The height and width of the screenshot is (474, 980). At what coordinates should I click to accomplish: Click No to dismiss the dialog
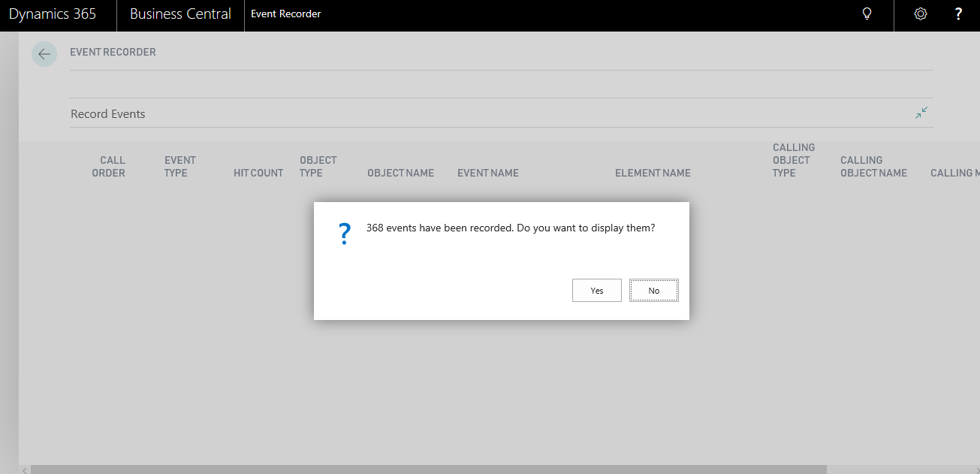[653, 291]
